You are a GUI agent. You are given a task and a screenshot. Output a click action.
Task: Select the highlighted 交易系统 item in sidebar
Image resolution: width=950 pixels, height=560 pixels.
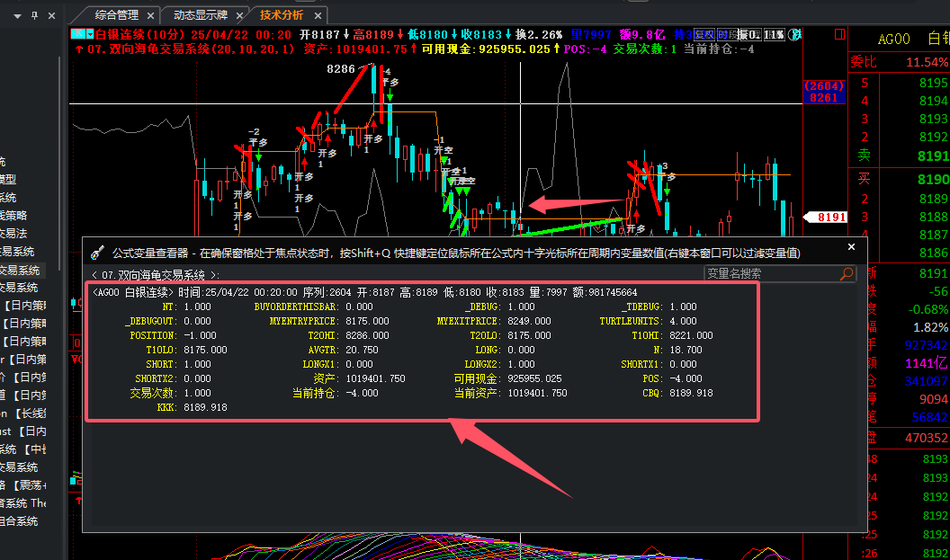coord(20,270)
